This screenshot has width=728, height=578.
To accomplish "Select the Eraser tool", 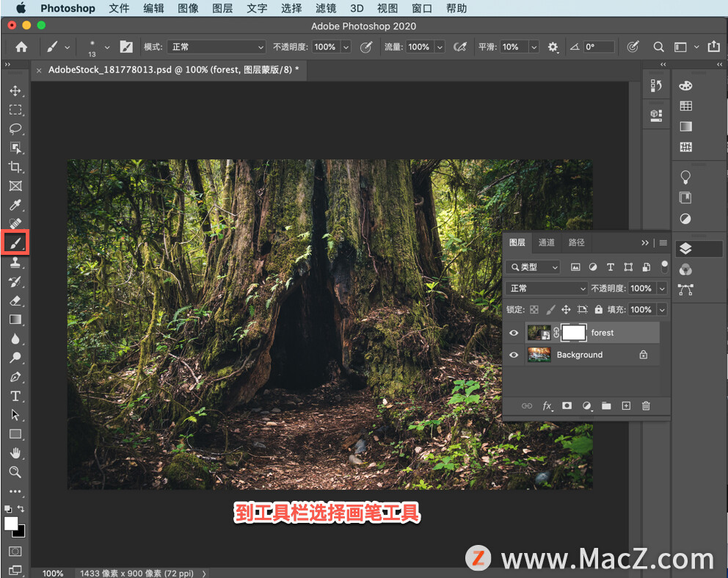I will point(15,300).
